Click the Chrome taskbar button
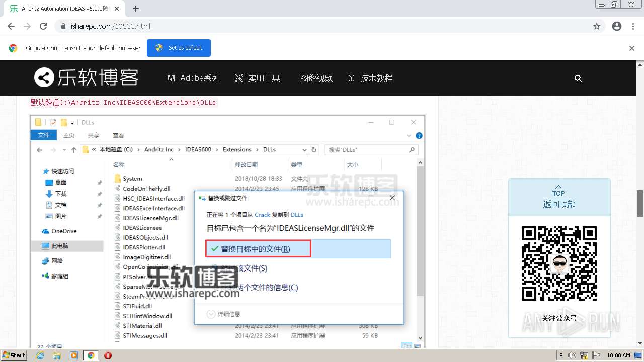The width and height of the screenshot is (644, 362). click(x=91, y=355)
